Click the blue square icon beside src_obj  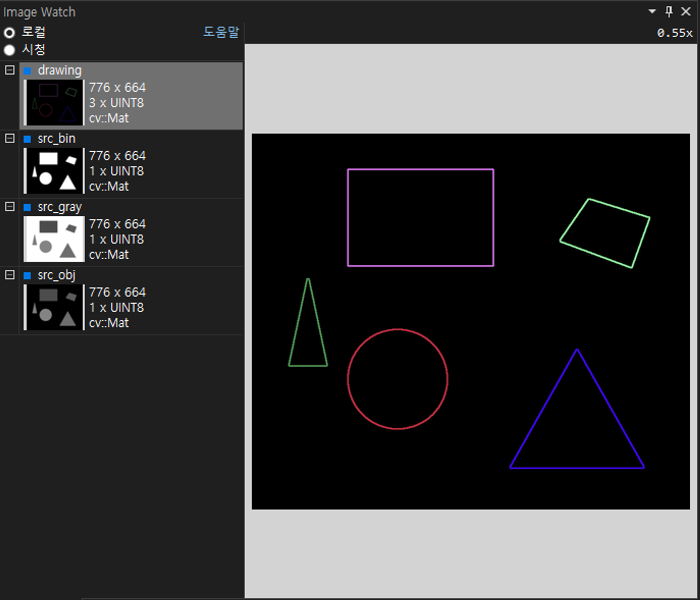27,275
